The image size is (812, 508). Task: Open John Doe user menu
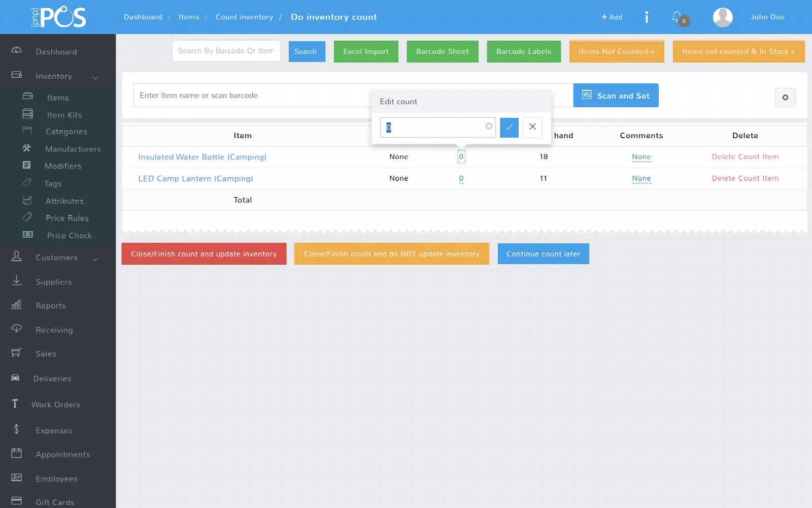point(767,17)
